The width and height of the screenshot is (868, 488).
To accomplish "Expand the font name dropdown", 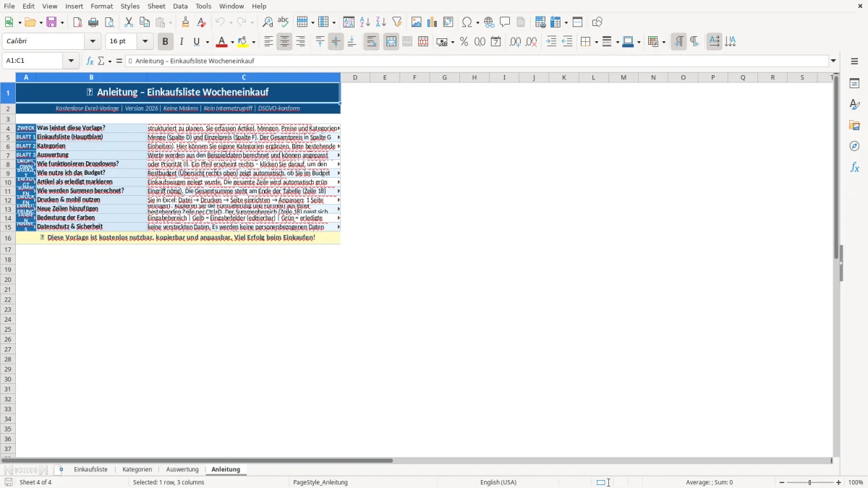I will coord(93,42).
